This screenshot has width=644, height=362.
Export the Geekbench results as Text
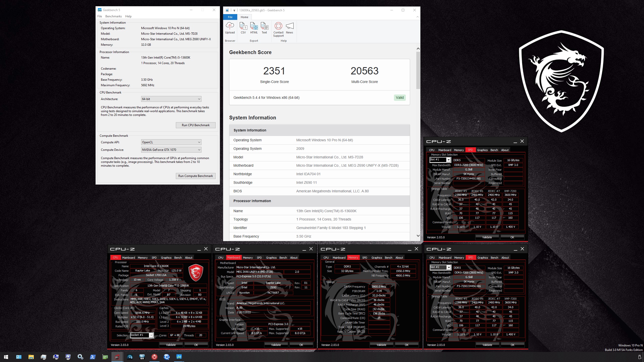(x=264, y=28)
